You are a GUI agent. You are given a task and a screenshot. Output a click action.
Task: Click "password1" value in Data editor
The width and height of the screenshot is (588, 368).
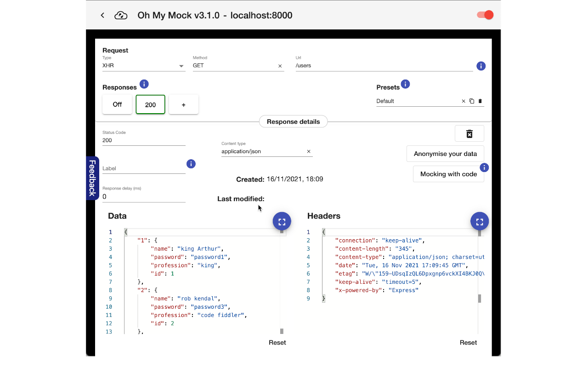[209, 257]
